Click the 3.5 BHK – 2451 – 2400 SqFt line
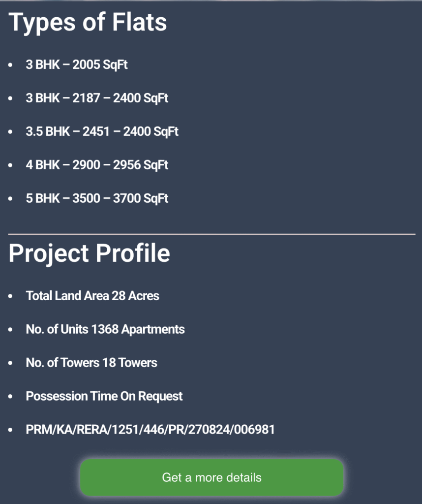 (x=102, y=131)
